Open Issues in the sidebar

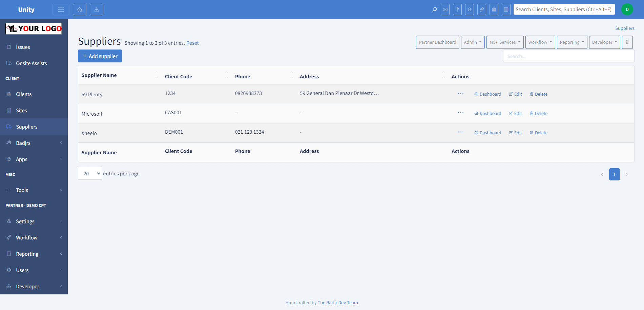pyautogui.click(x=34, y=47)
